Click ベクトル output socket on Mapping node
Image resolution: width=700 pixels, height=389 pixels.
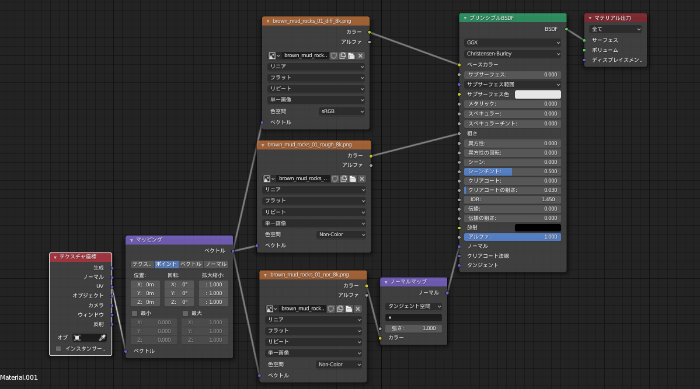click(233, 251)
